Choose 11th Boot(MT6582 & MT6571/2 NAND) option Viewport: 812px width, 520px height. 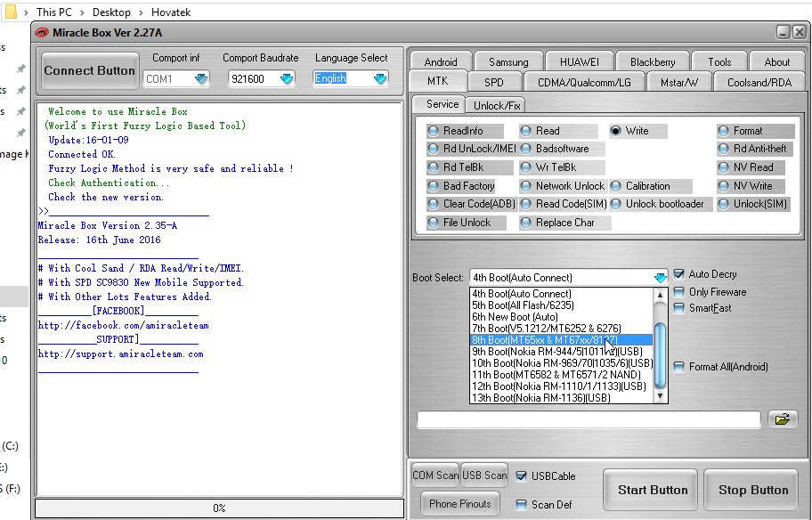point(561,375)
